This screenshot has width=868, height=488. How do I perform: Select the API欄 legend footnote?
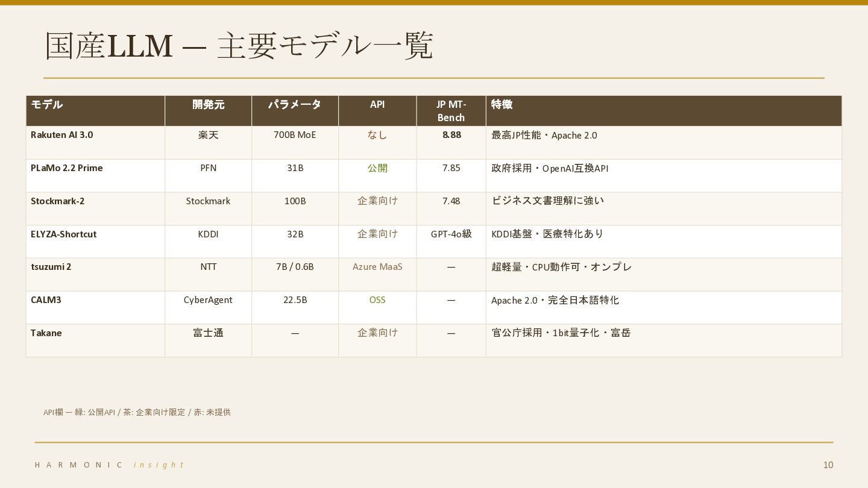click(x=137, y=412)
